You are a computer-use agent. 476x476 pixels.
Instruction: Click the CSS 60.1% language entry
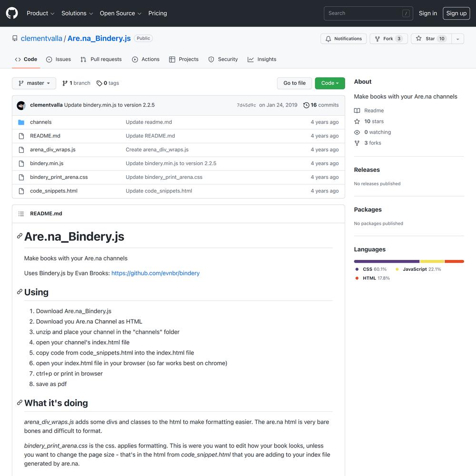click(x=371, y=269)
